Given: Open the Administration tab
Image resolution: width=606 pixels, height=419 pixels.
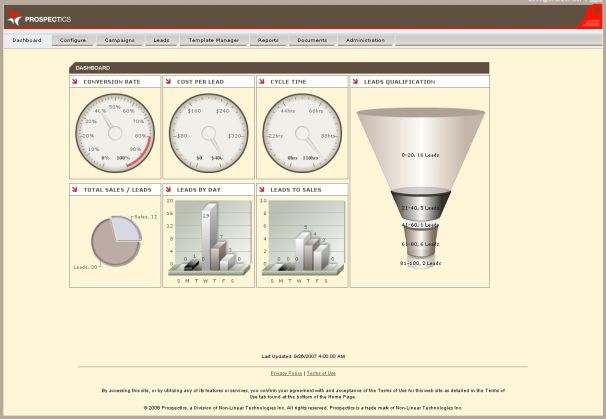Looking at the screenshot, I should click(x=365, y=40).
